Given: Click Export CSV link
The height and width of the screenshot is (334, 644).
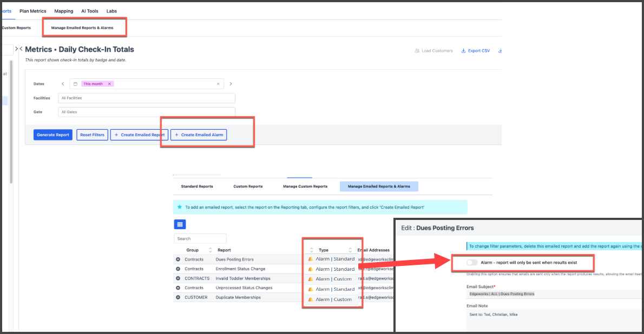Looking at the screenshot, I should [475, 51].
